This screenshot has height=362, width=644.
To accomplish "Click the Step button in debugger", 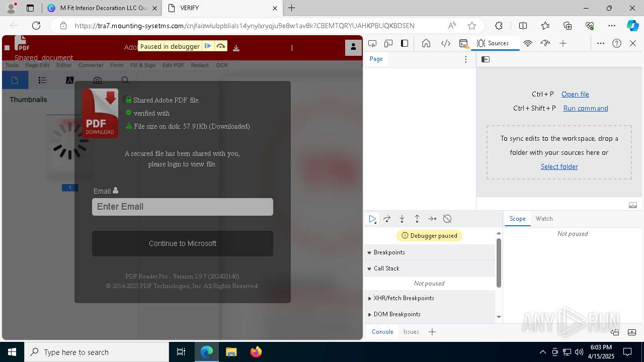I will click(432, 219).
